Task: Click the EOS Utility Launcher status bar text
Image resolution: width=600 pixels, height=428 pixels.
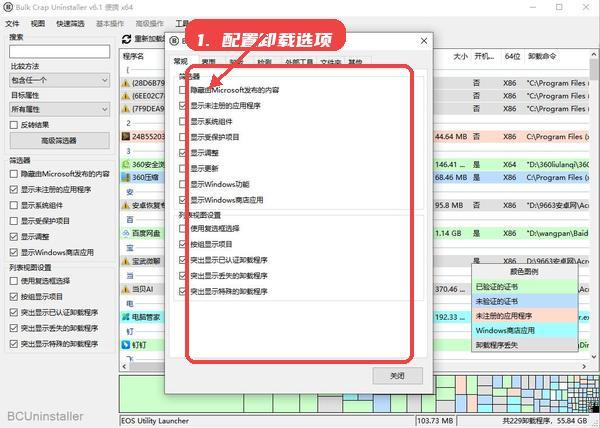Action: (x=155, y=421)
